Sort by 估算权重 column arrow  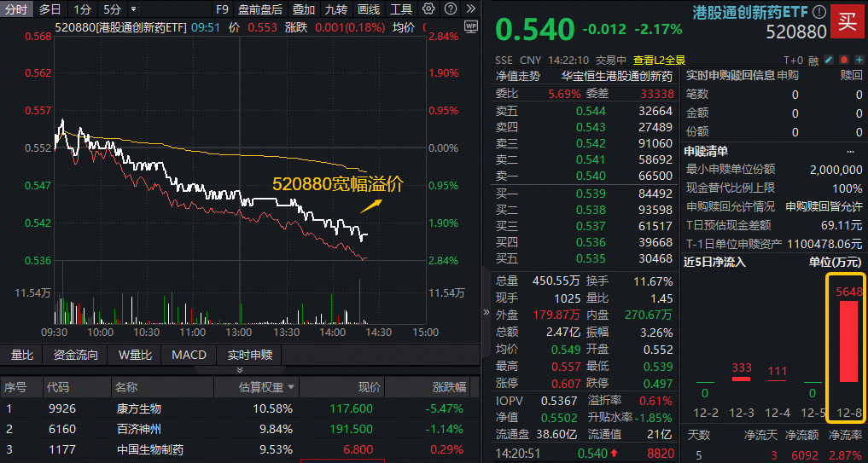[x=292, y=387]
